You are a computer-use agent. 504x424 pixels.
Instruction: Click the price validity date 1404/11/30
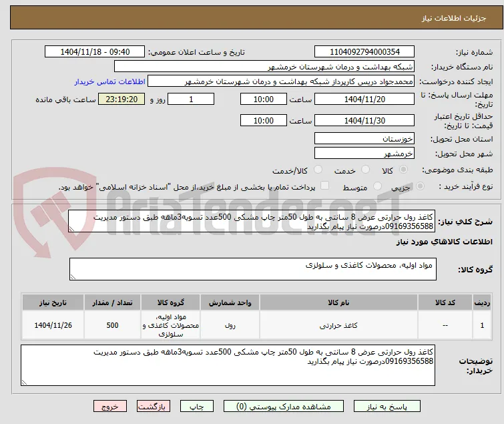coord(364,120)
